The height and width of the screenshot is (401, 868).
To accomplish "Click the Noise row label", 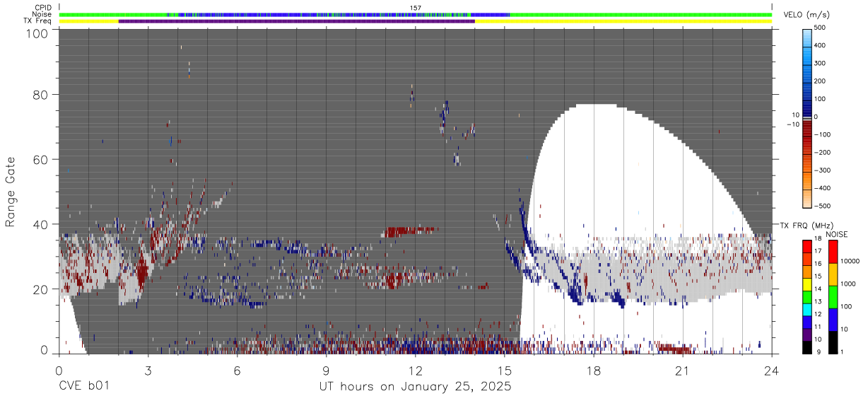I will coord(42,14).
